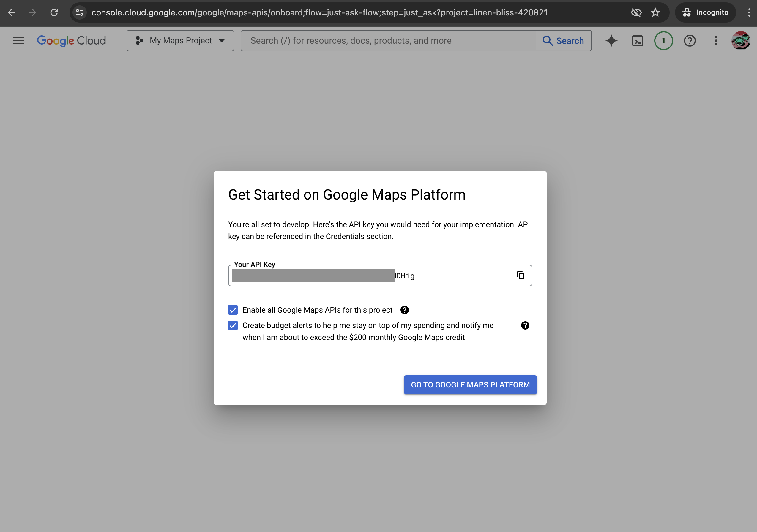
Task: Open Gemini assistant in the top bar
Action: pyautogui.click(x=611, y=40)
